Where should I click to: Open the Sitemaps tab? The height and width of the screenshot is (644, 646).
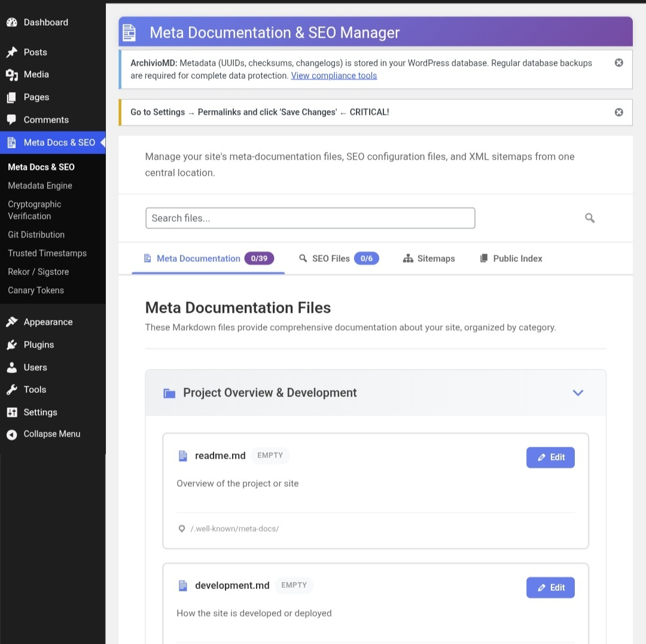click(429, 258)
